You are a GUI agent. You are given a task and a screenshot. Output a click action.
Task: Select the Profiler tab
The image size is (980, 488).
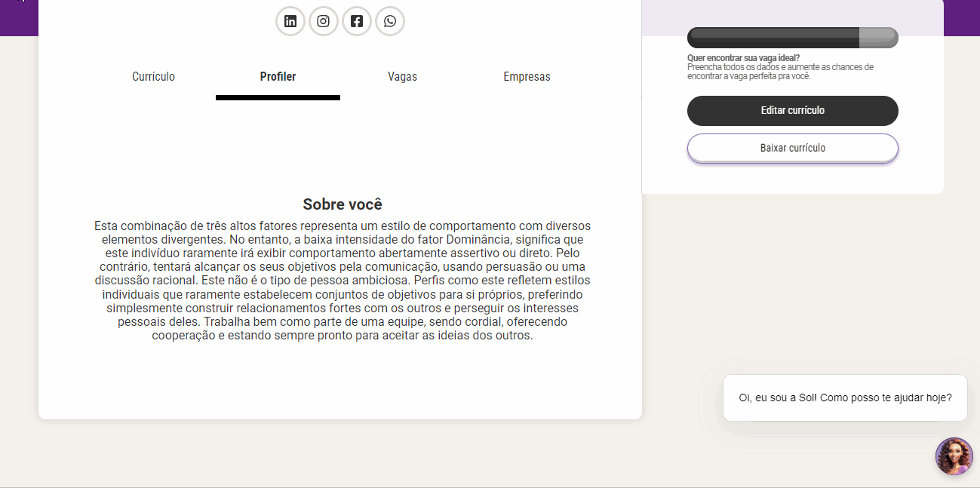pyautogui.click(x=278, y=77)
